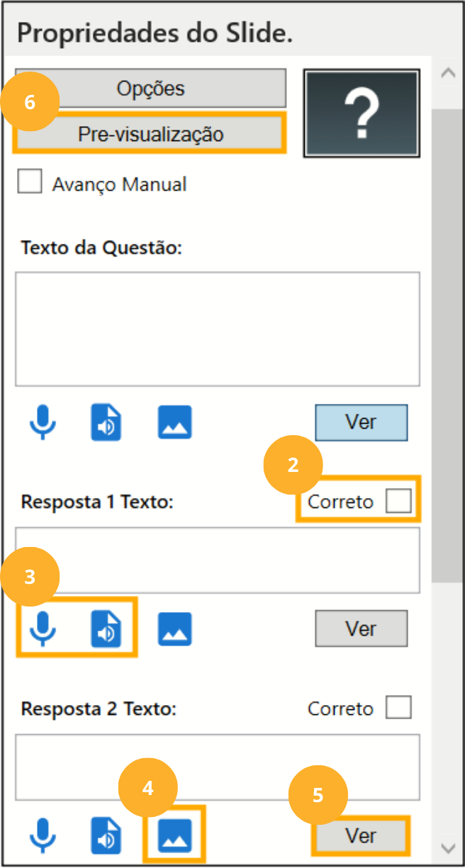Add sound file to question text
The width and height of the screenshot is (465, 868).
[106, 423]
